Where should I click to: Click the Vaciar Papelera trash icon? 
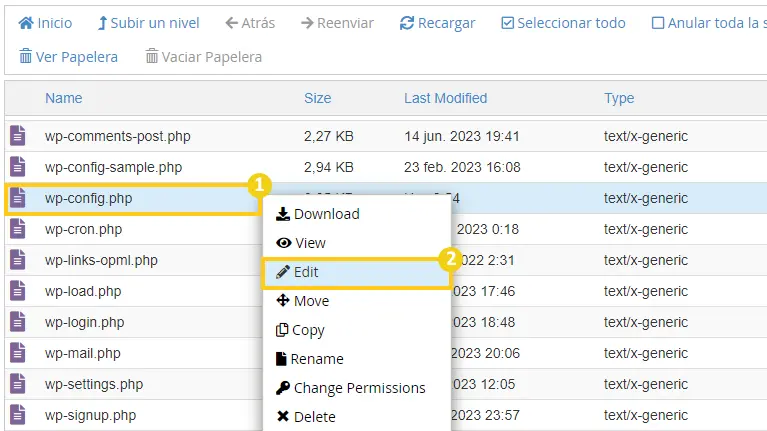(152, 56)
